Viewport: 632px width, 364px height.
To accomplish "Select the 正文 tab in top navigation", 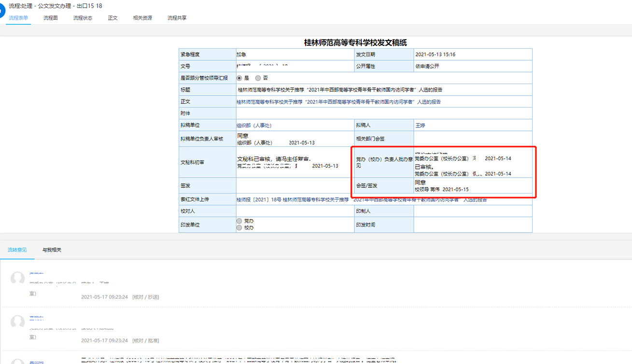I will point(112,18).
